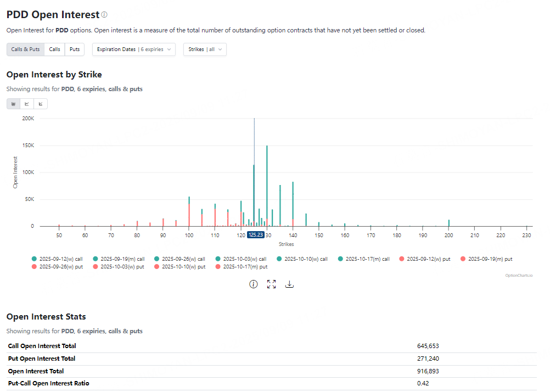Image resolution: width=550 pixels, height=392 pixels.
Task: Toggle 2025-10-17(m) put legend series
Action: tap(242, 267)
